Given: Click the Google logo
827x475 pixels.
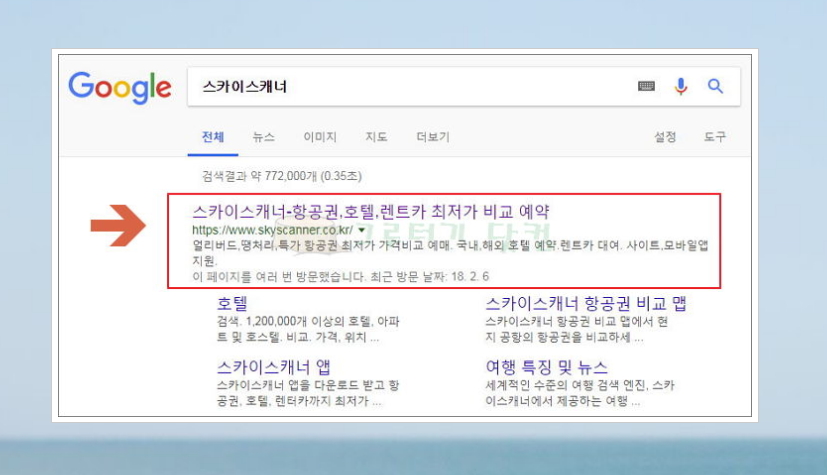Looking at the screenshot, I should point(120,87).
